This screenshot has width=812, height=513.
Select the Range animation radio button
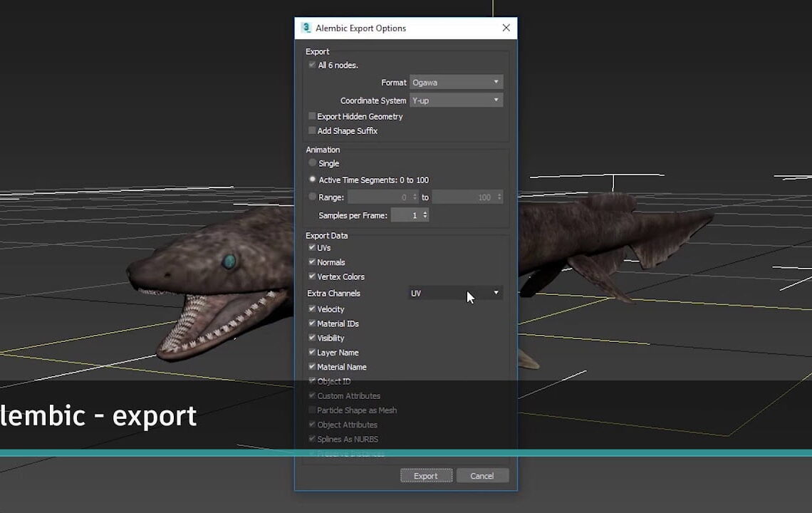[312, 197]
